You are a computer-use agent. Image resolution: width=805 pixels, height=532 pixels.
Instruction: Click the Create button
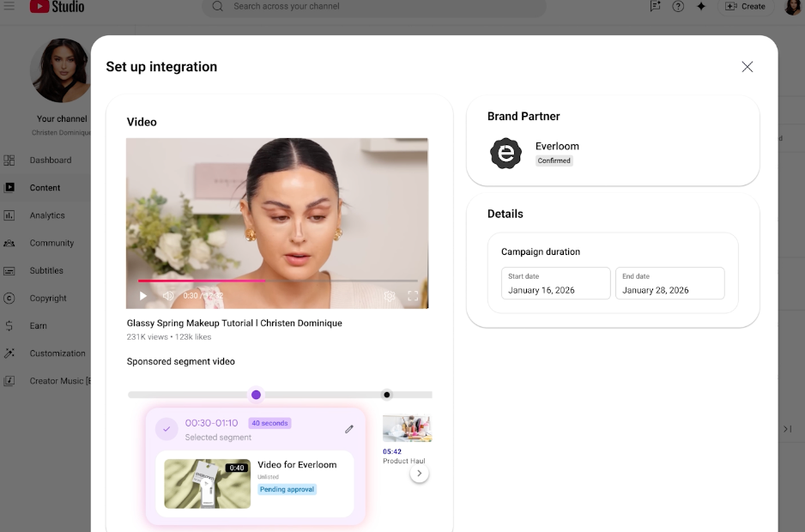745,6
